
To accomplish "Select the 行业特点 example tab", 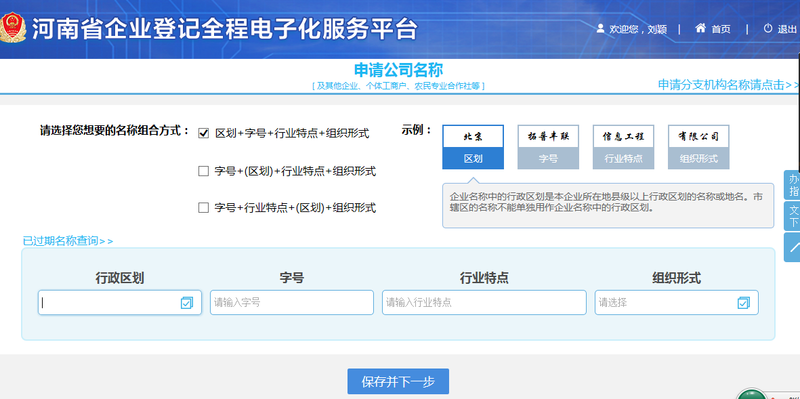I will pyautogui.click(x=623, y=147).
